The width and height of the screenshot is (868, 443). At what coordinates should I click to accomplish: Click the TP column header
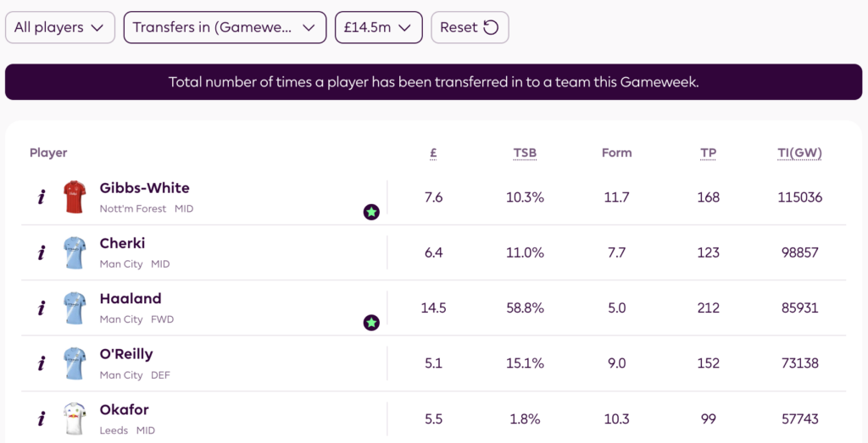(x=709, y=153)
